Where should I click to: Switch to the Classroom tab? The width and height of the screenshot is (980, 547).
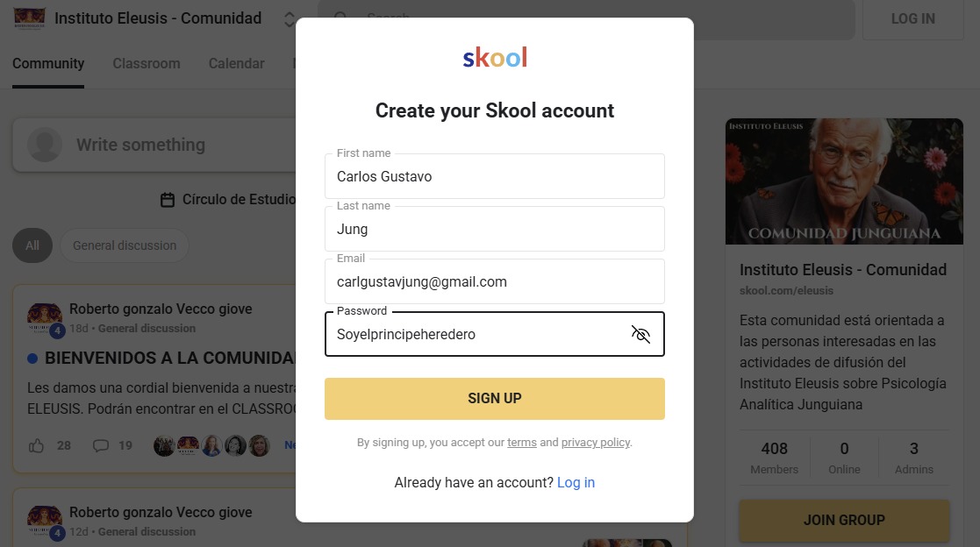pyautogui.click(x=147, y=63)
